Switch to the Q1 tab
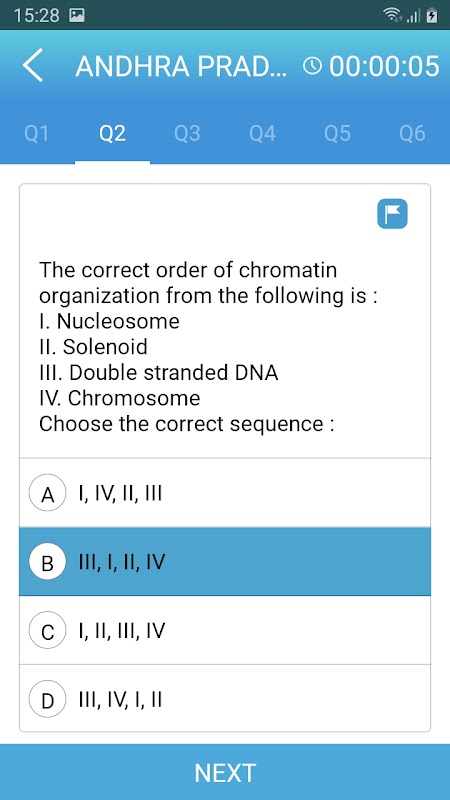The image size is (450, 800). [x=37, y=135]
